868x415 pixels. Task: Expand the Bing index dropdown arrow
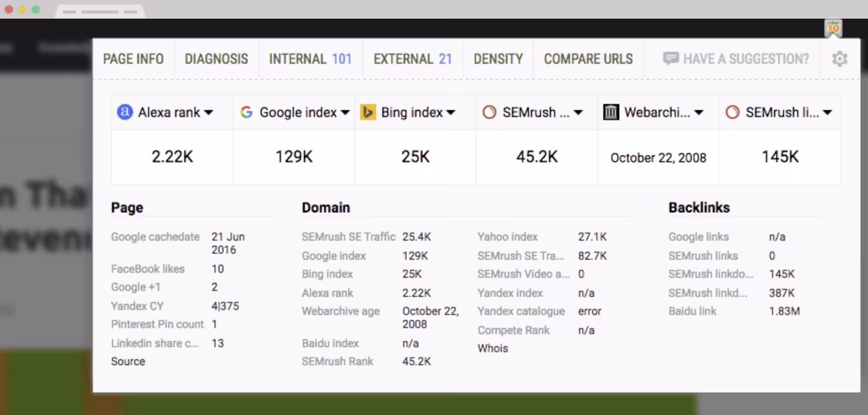click(451, 113)
